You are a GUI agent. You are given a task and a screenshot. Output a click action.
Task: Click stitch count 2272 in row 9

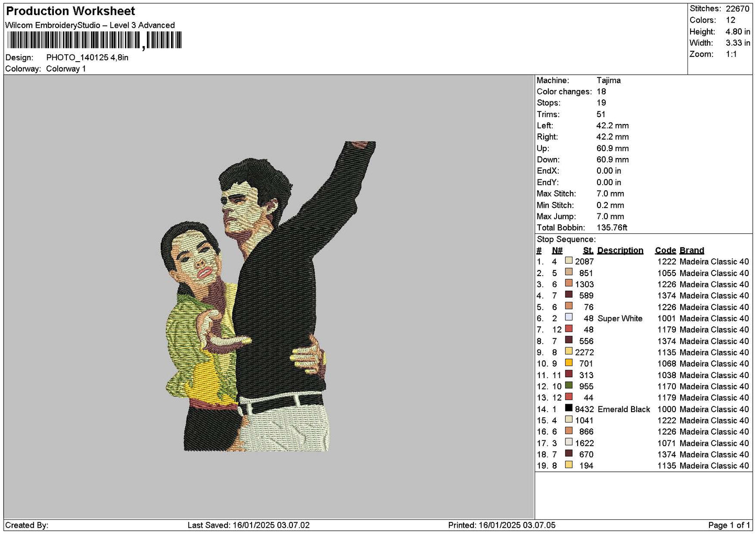584,353
